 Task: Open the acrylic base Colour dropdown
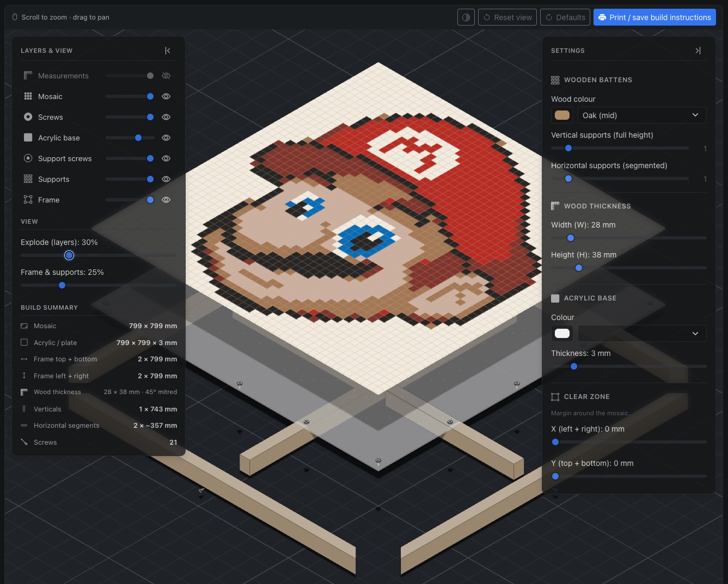642,333
